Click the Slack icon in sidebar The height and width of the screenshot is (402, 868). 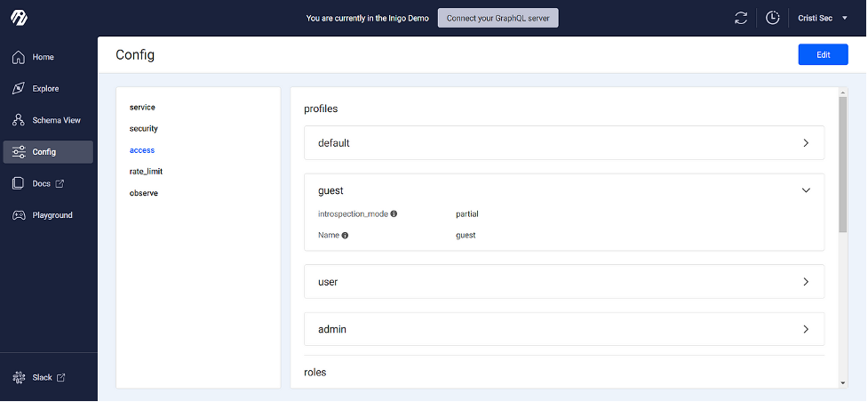[19, 378]
